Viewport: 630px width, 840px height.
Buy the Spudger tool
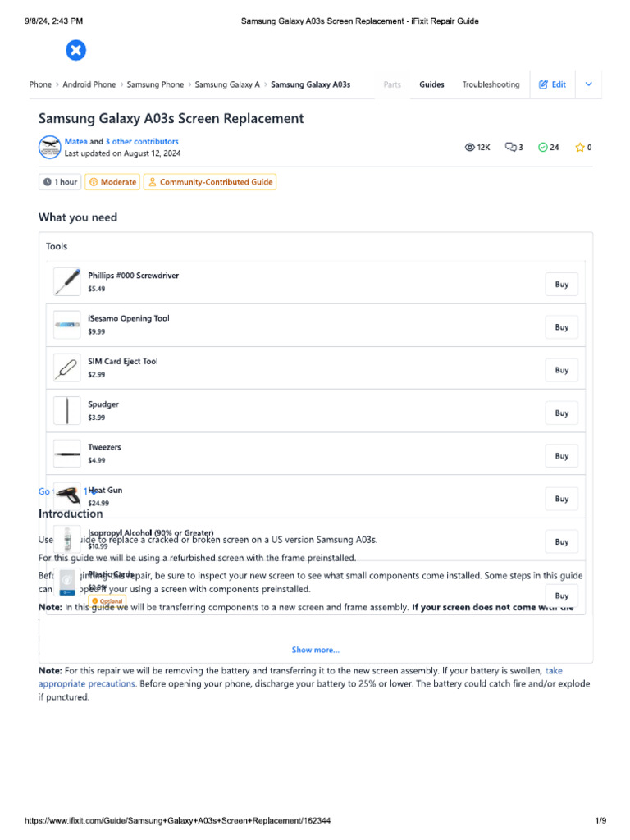coord(561,413)
